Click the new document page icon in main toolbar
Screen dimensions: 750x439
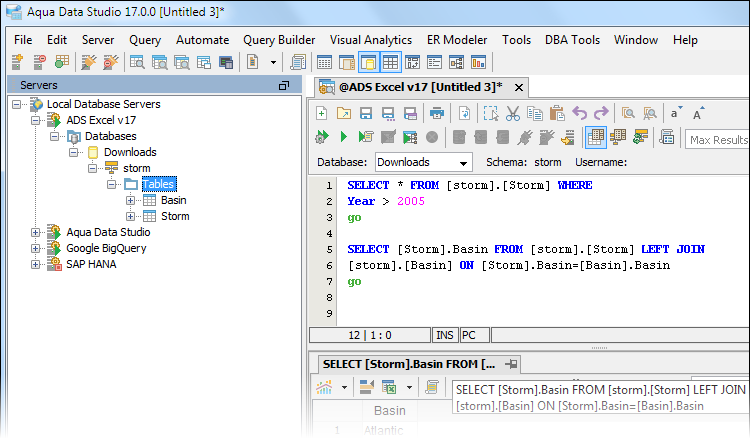click(x=253, y=62)
